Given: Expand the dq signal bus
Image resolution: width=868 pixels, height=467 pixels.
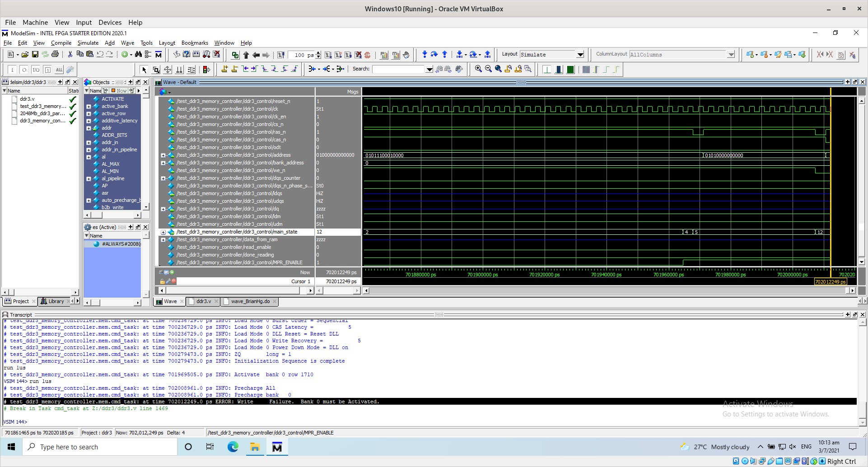Looking at the screenshot, I should pyautogui.click(x=163, y=209).
